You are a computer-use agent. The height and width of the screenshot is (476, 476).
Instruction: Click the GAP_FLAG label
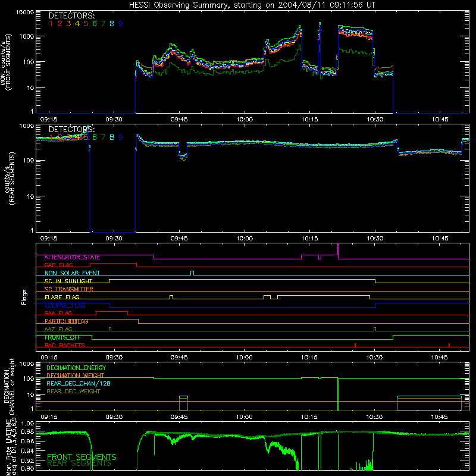coord(58,265)
